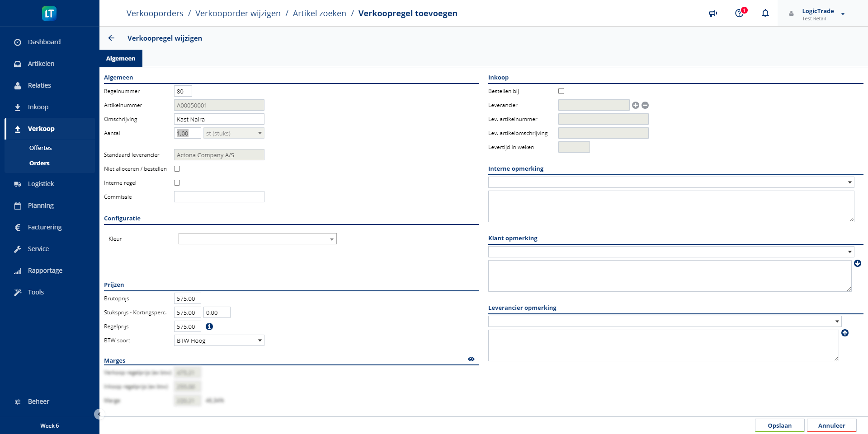Tick the Interne regel checkbox

pos(177,183)
